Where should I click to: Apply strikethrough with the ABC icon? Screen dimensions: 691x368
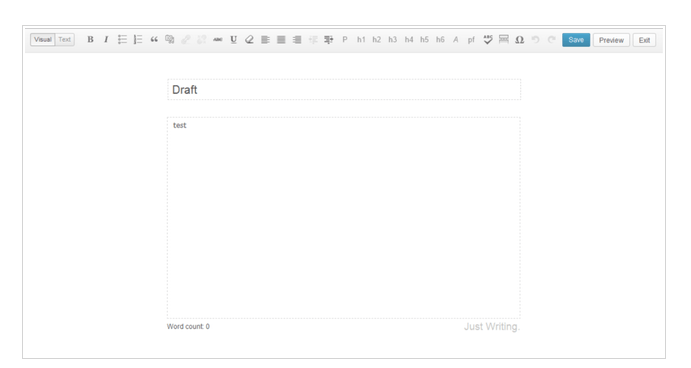pyautogui.click(x=218, y=40)
